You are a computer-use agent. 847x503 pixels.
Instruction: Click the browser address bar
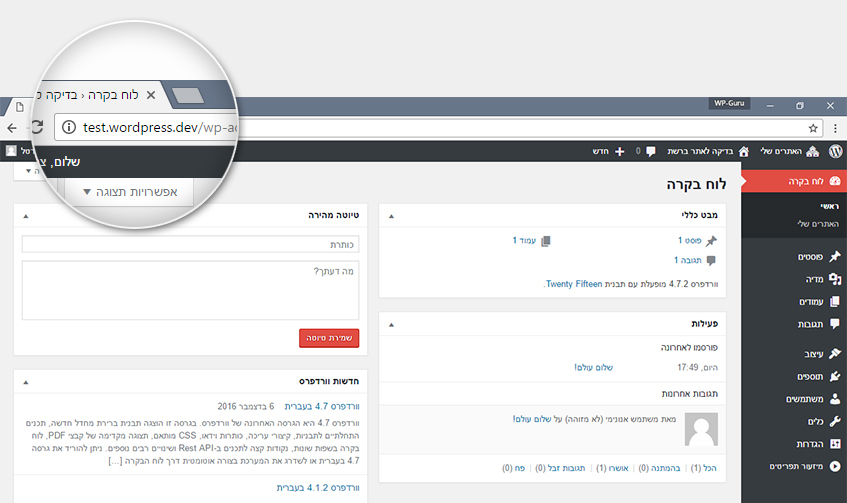pyautogui.click(x=438, y=128)
